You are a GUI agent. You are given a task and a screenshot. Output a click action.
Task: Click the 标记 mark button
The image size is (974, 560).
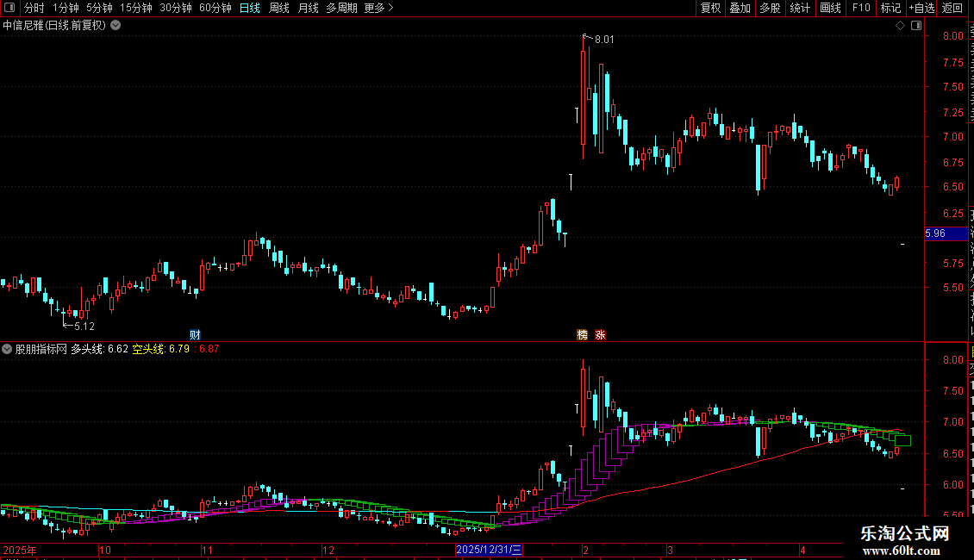(x=890, y=8)
